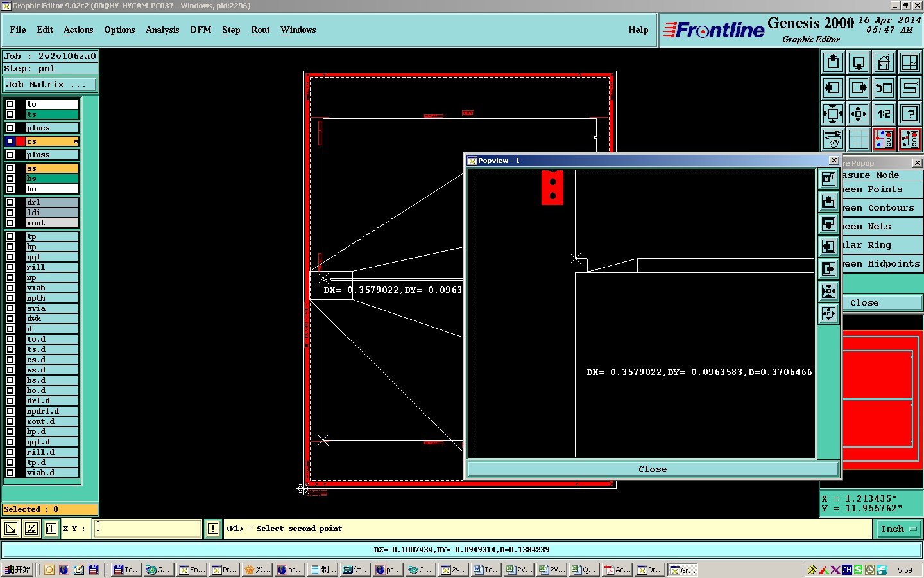Toggle visibility checkbox for layer 'to'
The image size is (924, 578).
point(10,104)
